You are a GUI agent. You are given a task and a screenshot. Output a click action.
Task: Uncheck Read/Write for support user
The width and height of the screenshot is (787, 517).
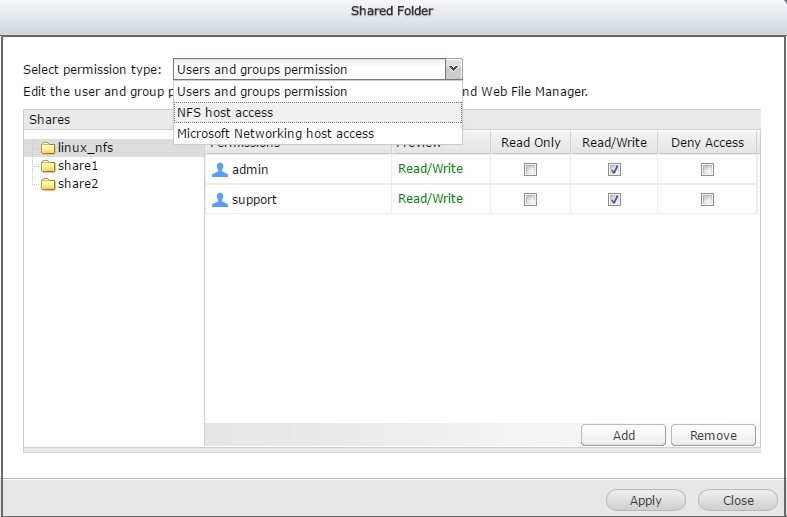point(614,200)
